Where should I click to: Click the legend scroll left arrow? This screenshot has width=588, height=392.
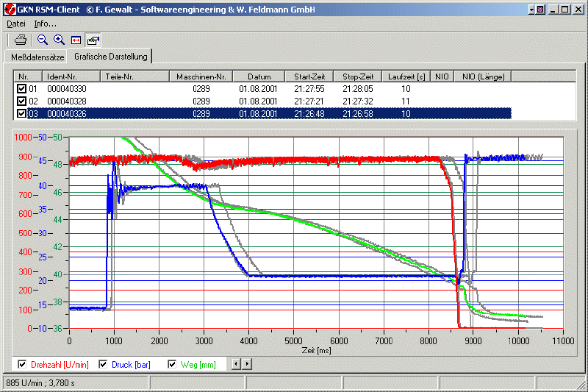coord(236,364)
